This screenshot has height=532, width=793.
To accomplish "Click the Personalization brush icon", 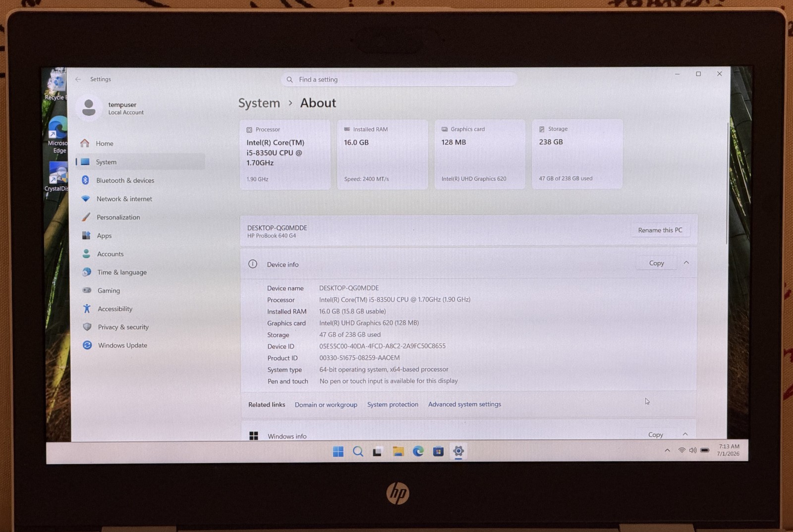I will [86, 217].
